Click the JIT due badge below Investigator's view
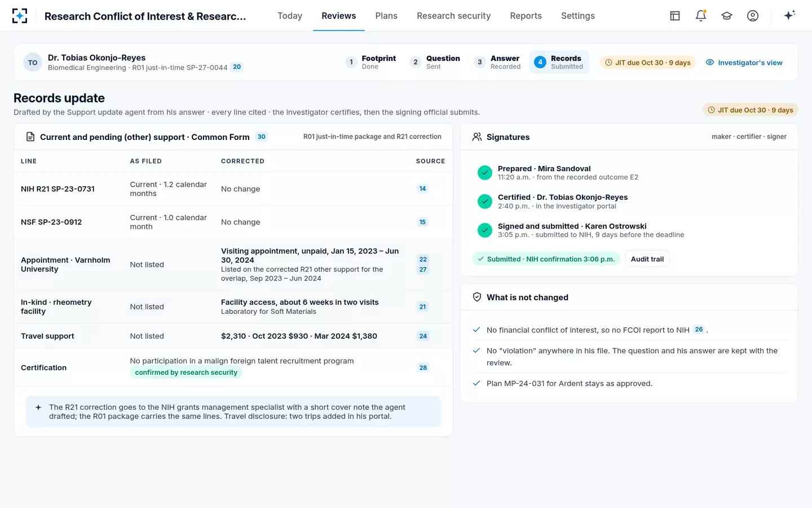This screenshot has width=812, height=508. [x=751, y=110]
